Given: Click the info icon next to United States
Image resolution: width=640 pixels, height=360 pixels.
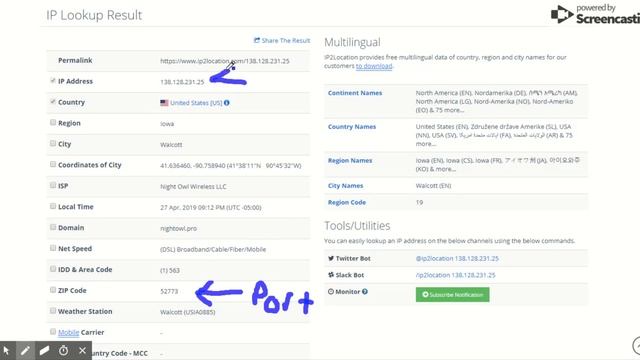Looking at the screenshot, I should click(x=227, y=103).
